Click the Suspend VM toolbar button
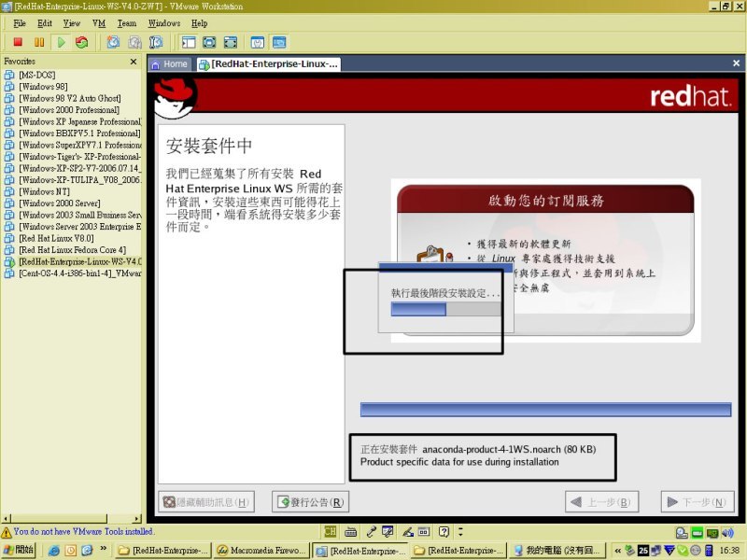The width and height of the screenshot is (747, 560). (x=39, y=42)
